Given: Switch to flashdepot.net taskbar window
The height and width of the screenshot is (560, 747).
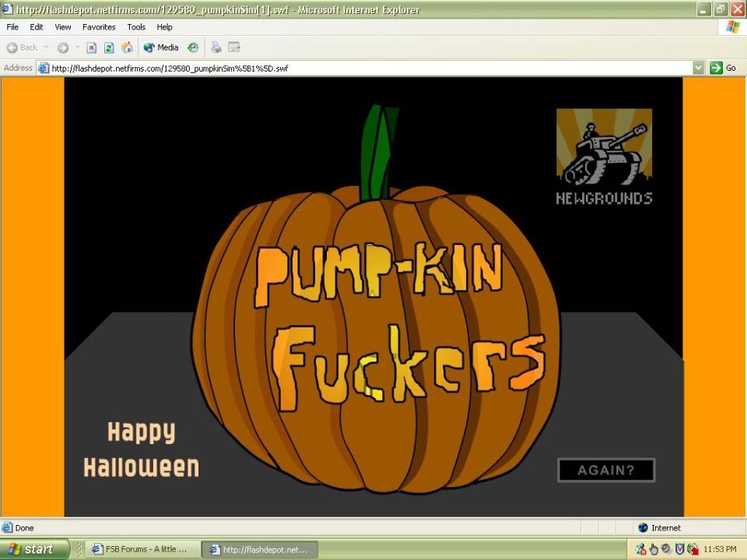Looking at the screenshot, I should click(x=260, y=550).
